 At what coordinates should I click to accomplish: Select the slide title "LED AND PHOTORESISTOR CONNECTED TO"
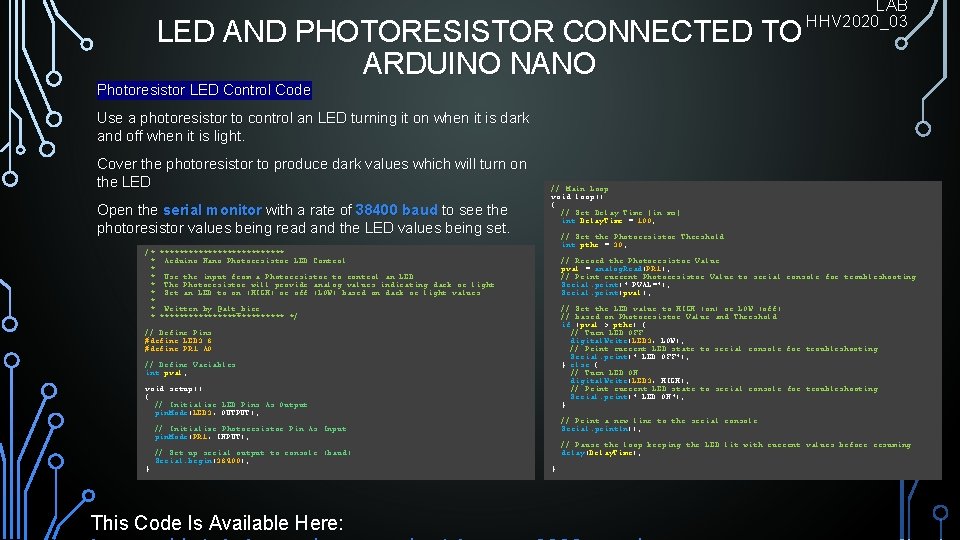(479, 31)
